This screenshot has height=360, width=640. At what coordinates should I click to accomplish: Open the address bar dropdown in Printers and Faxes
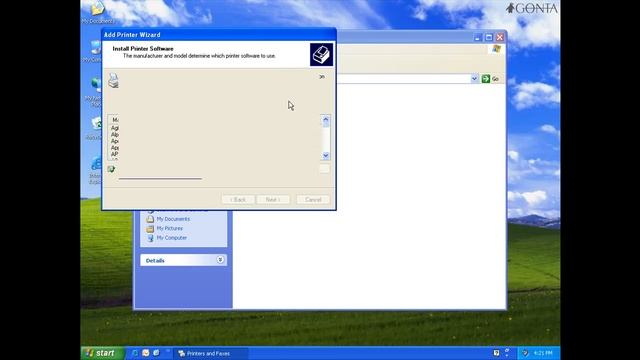[x=474, y=79]
